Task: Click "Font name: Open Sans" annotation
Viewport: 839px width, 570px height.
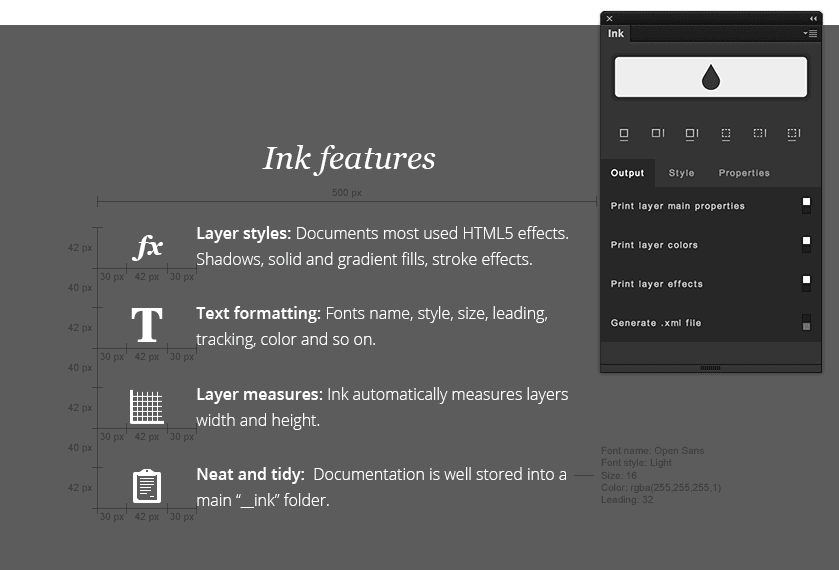Action: 652,451
